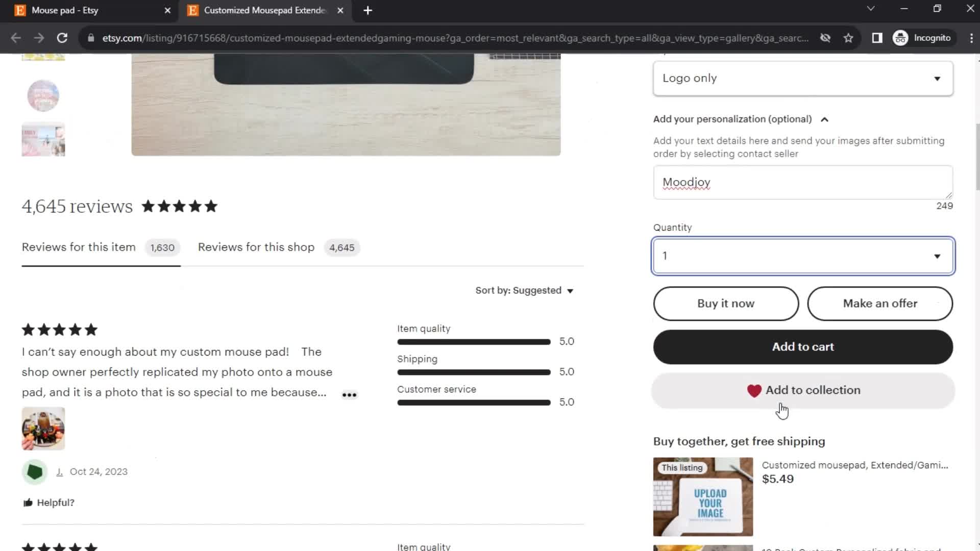The image size is (980, 551).
Task: Click the browser back navigation arrow
Action: [x=16, y=38]
